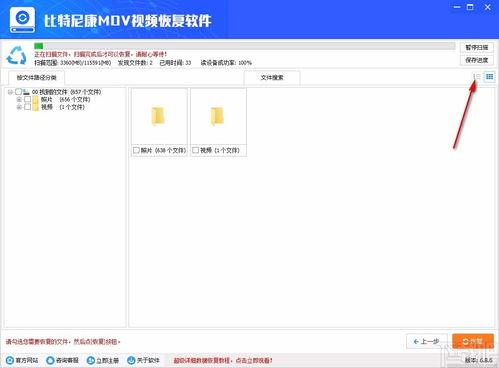This screenshot has width=499, height=368.
Task: Click the blue recycle arrows scanning icon
Action: click(16, 55)
